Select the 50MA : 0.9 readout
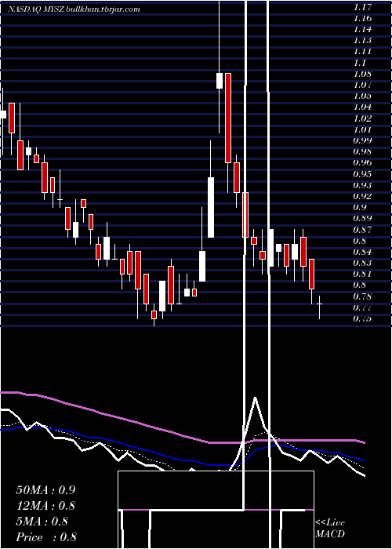The width and height of the screenshot is (392, 549). [x=45, y=490]
